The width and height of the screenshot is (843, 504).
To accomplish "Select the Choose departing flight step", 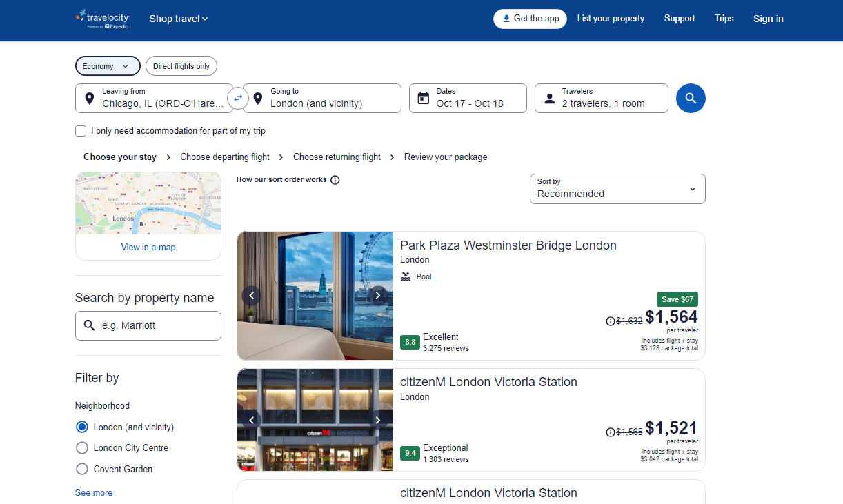I will click(225, 157).
